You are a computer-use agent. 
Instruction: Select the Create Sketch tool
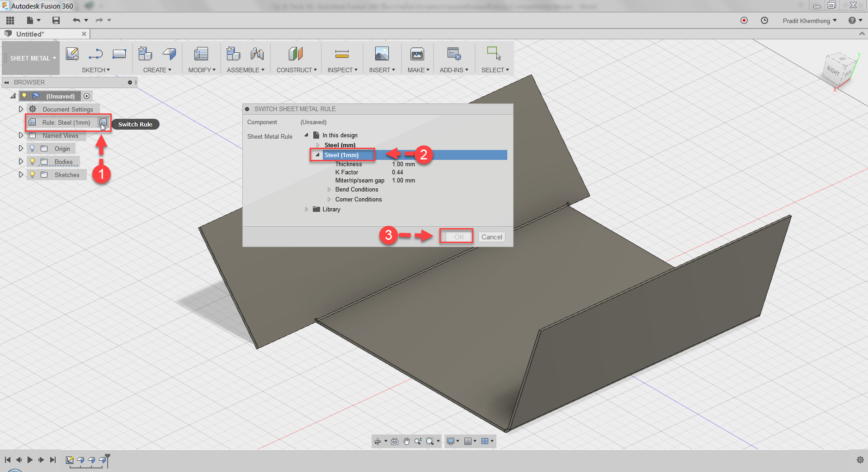click(72, 53)
